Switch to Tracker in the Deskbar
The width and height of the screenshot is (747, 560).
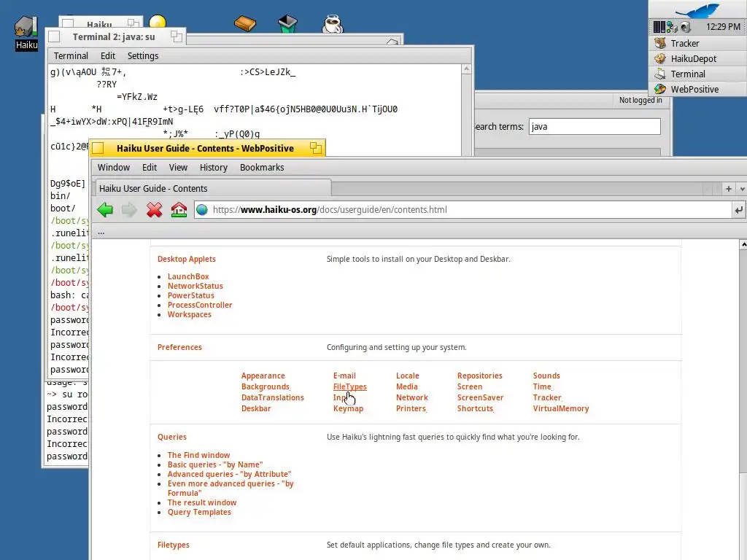(697, 43)
